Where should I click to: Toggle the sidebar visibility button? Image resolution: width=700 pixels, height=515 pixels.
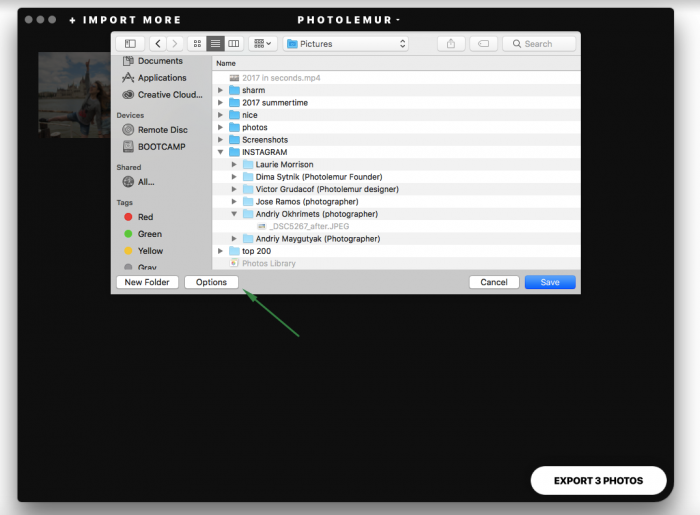[130, 44]
